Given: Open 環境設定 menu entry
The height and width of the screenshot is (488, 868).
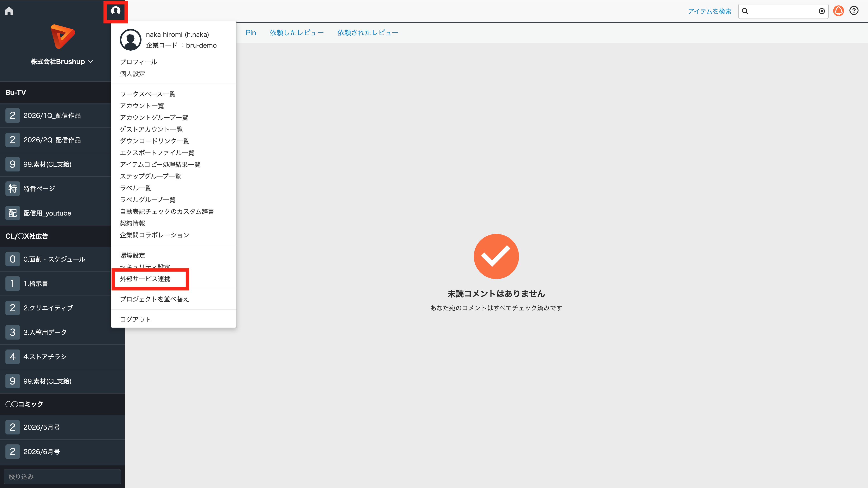Looking at the screenshot, I should pos(132,256).
